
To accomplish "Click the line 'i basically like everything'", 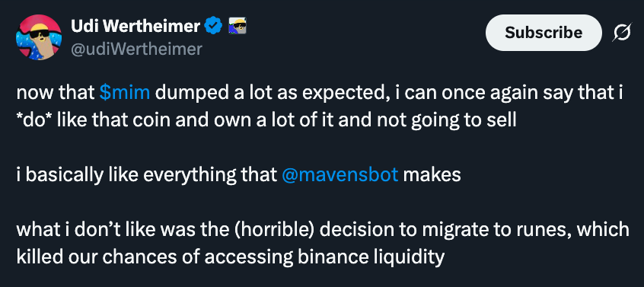I will point(238,175).
